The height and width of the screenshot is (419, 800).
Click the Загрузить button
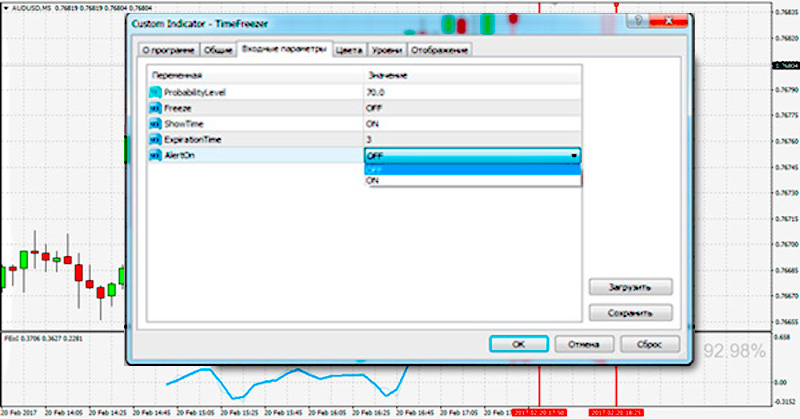click(x=631, y=287)
